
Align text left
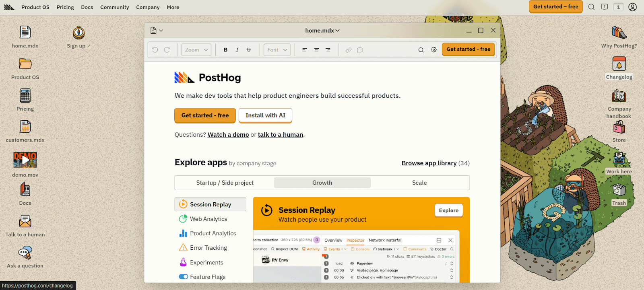305,50
